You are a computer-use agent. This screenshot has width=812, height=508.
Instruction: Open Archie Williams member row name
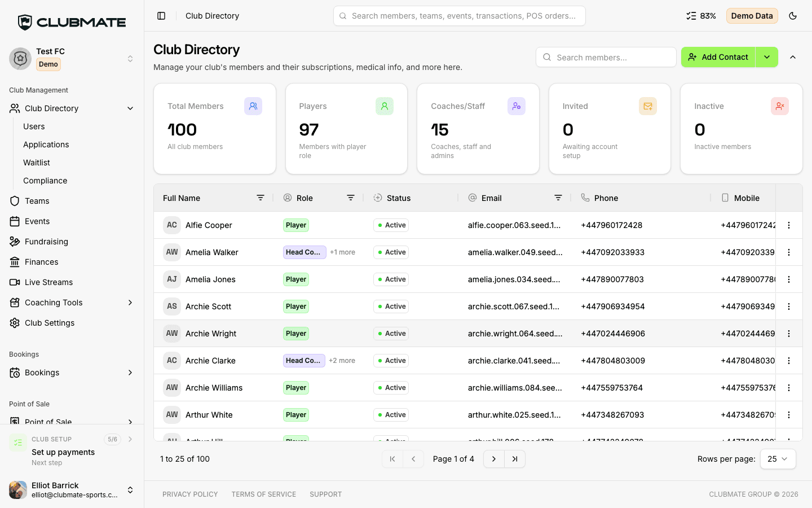pyautogui.click(x=214, y=388)
